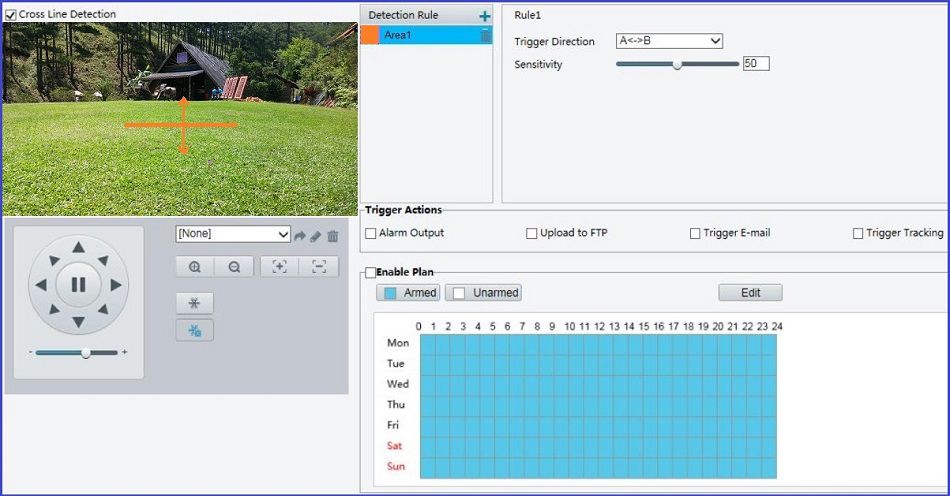Pan camera right with PTZ arrow

pyautogui.click(x=116, y=285)
